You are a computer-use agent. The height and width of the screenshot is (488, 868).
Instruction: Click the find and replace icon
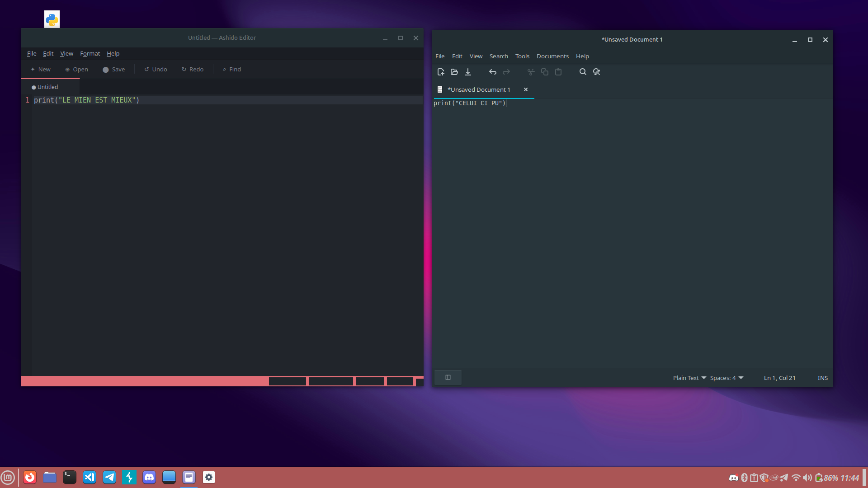tap(597, 72)
